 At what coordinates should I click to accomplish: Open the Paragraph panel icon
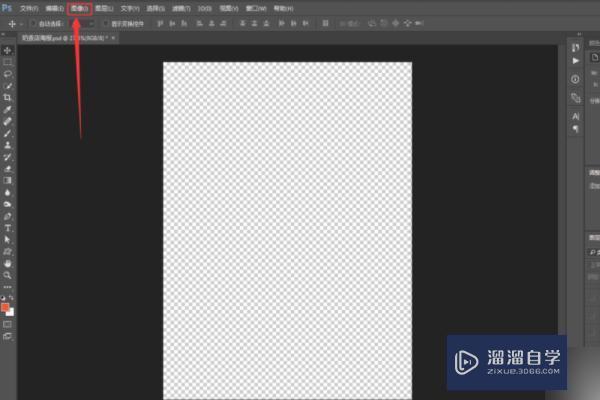tap(575, 129)
